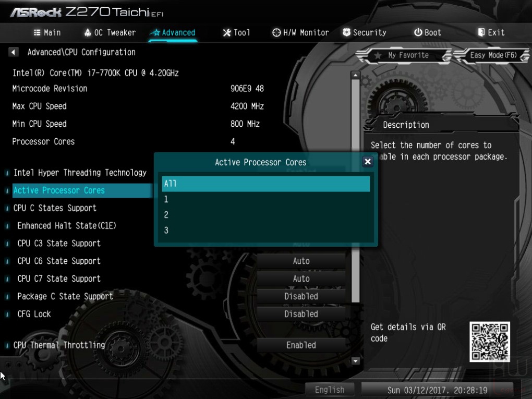This screenshot has width=532, height=399.
Task: Open CPU Thermal Throttling Enabled dropdown
Action: click(301, 345)
